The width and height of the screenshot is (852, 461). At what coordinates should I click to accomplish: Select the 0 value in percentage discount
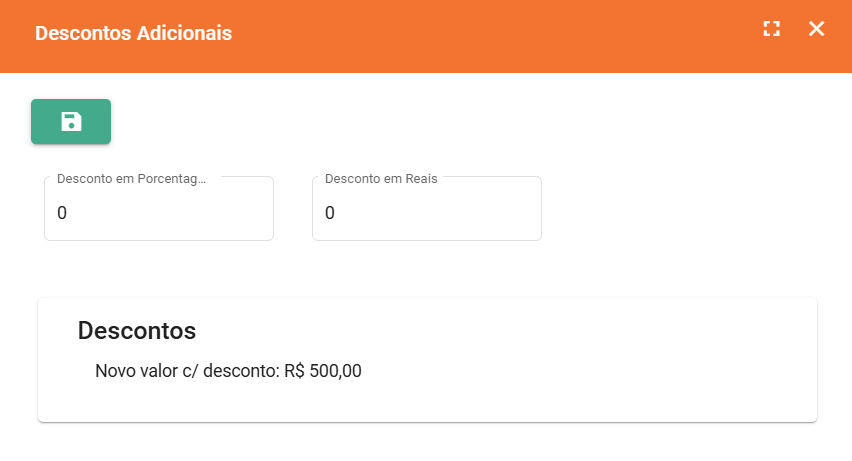pyautogui.click(x=62, y=213)
